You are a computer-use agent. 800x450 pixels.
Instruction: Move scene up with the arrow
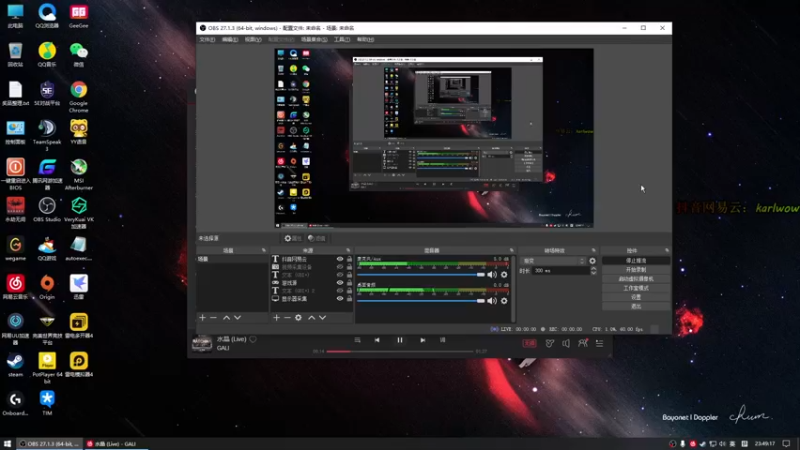pos(227,317)
